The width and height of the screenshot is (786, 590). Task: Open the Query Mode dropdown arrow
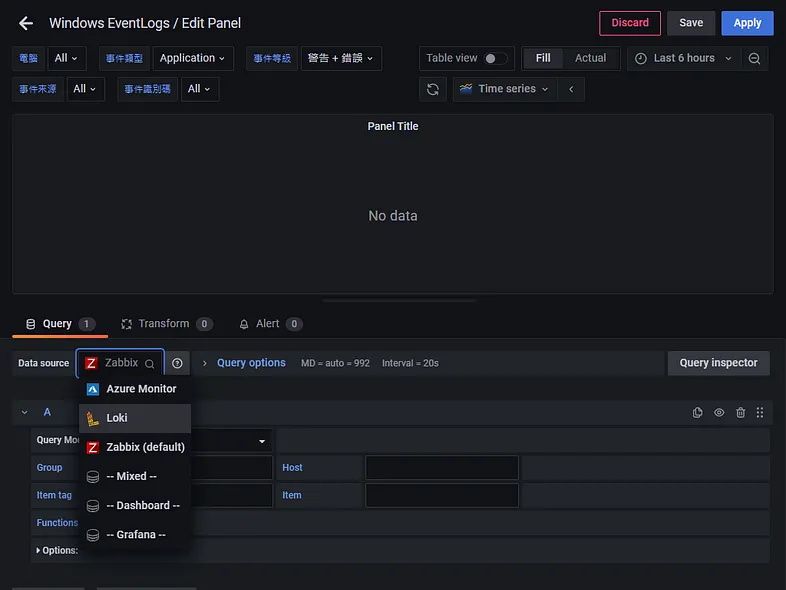262,441
